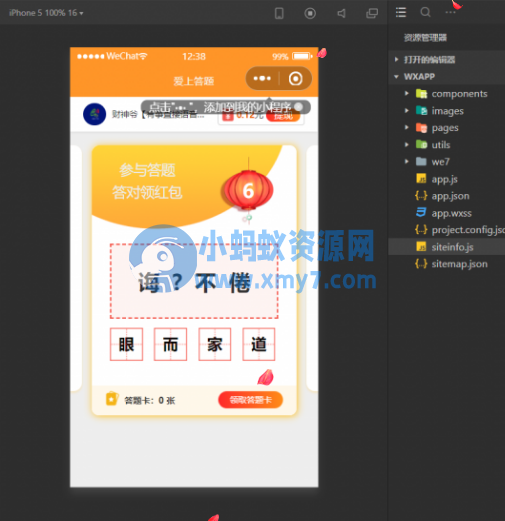The width and height of the screenshot is (505, 521).
Task: Click the 爱上答题 page title
Action: 194,81
